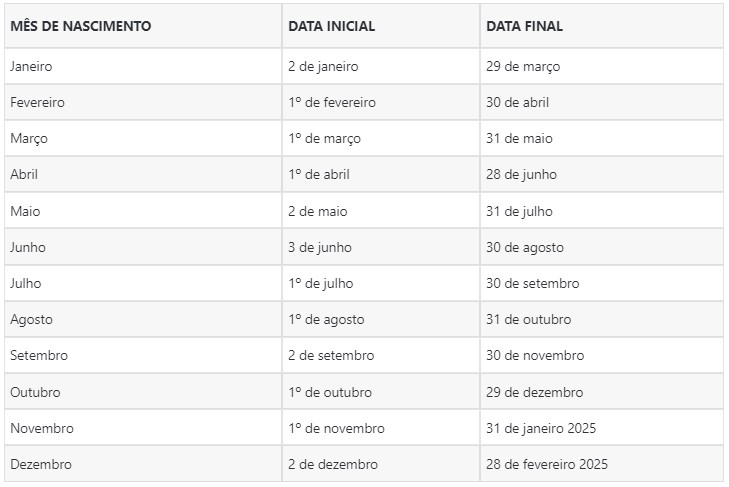Click the '1º de fevereiro' start date cell
Image resolution: width=729 pixels, height=487 pixels.
330,102
